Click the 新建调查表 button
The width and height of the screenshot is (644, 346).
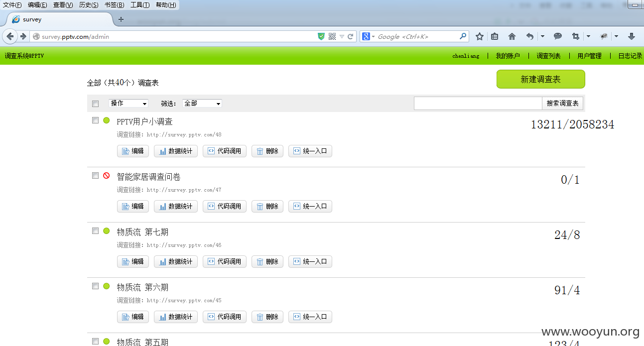(x=540, y=79)
